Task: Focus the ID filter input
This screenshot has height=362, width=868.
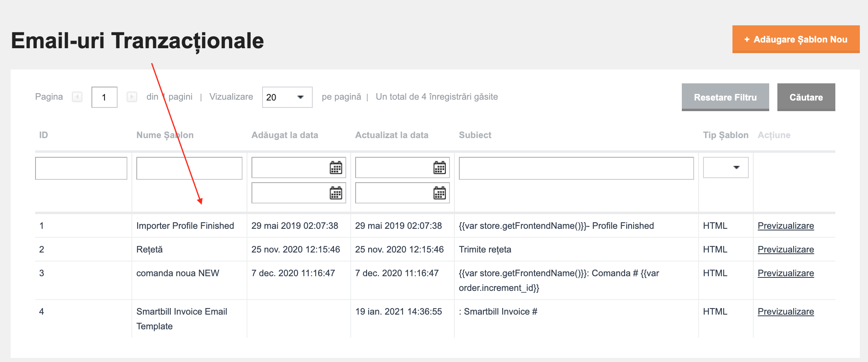Action: [x=81, y=168]
